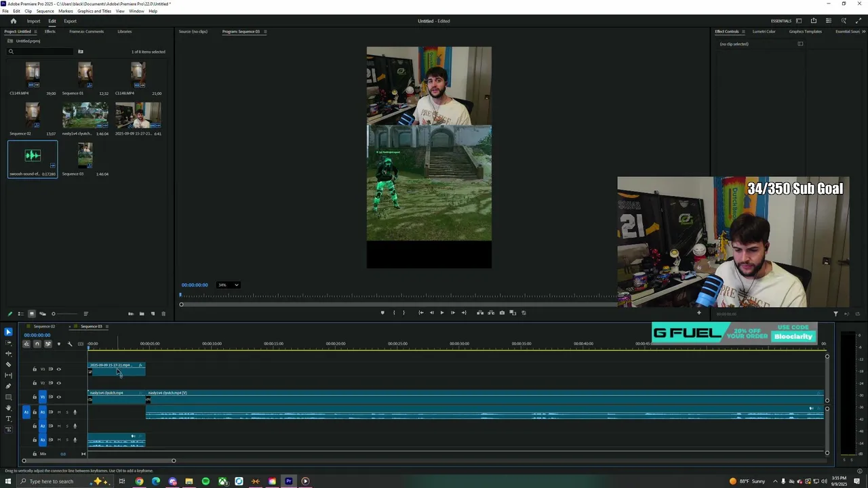Toggle A3 voice-over record microphone

pos(75,440)
